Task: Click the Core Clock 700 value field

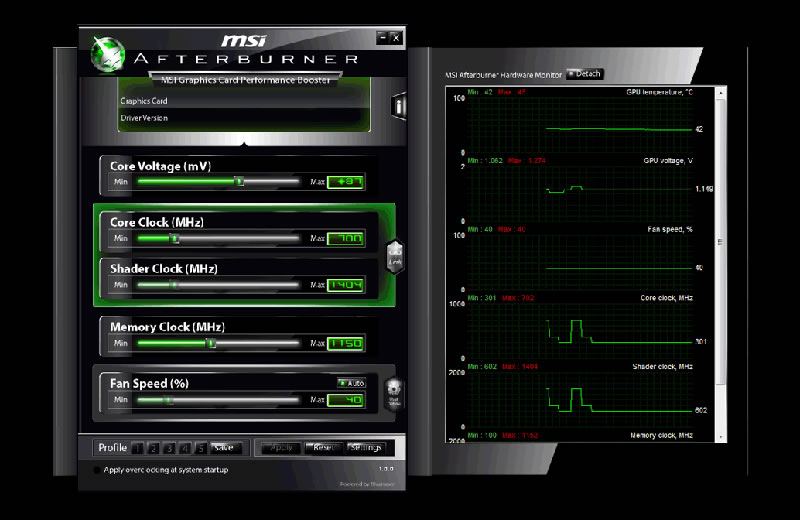Action: (x=345, y=238)
